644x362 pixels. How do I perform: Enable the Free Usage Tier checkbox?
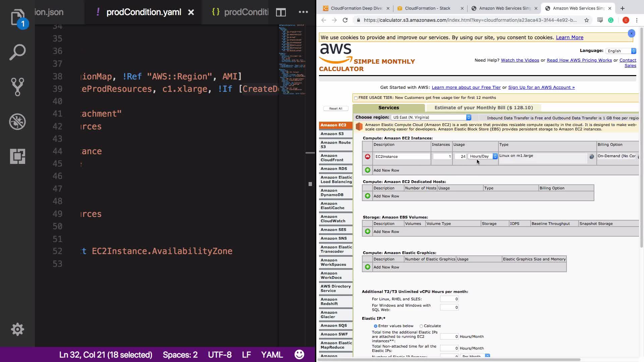tap(356, 98)
